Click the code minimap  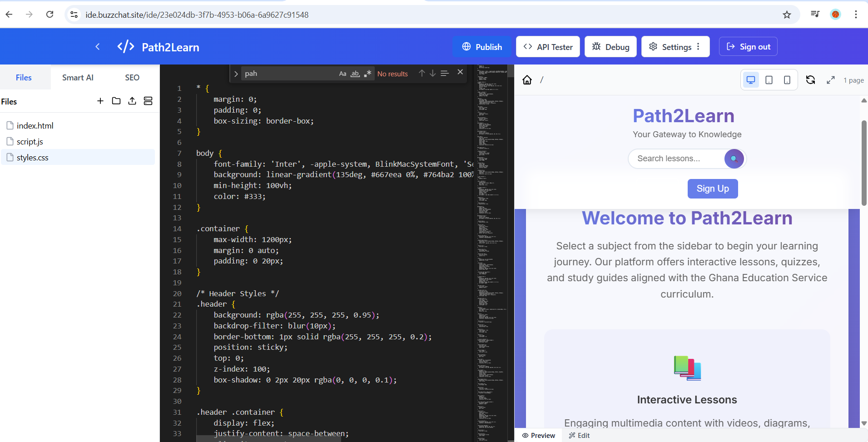492,253
